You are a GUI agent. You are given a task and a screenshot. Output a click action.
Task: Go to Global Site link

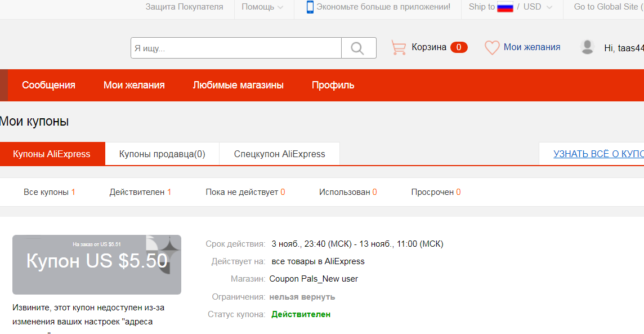click(x=609, y=7)
